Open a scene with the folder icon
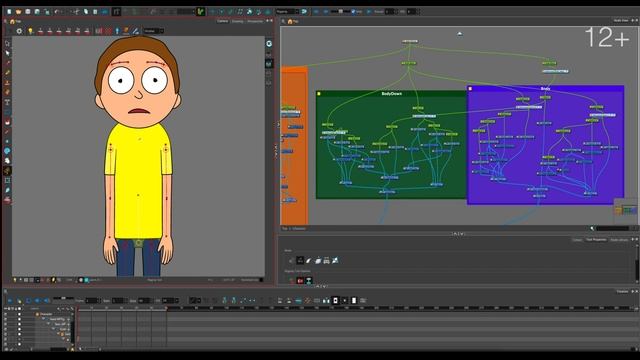Screen dimensions: 640x360 click(18, 12)
